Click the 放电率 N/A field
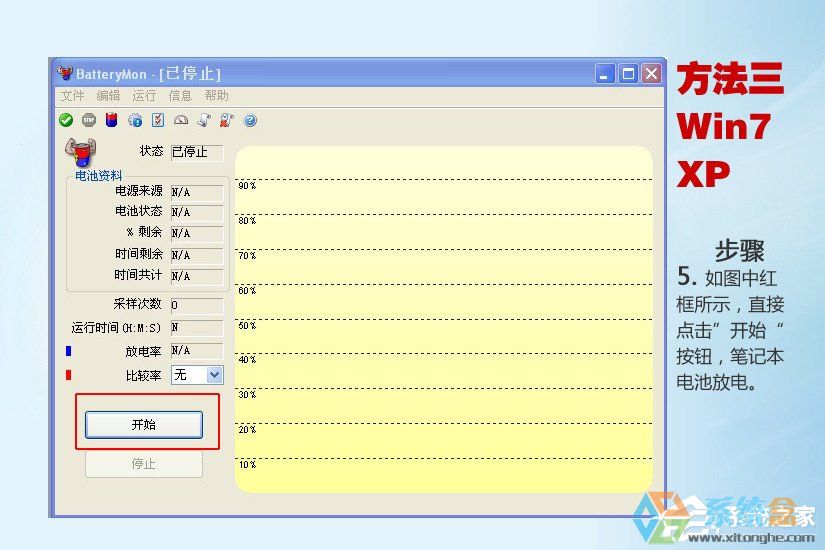 [x=197, y=351]
